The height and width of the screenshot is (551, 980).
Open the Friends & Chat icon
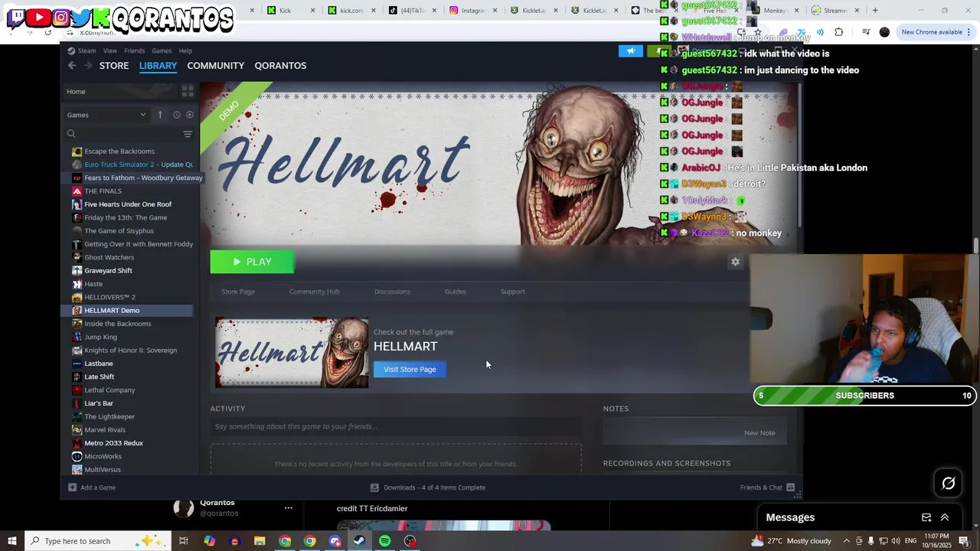click(791, 487)
